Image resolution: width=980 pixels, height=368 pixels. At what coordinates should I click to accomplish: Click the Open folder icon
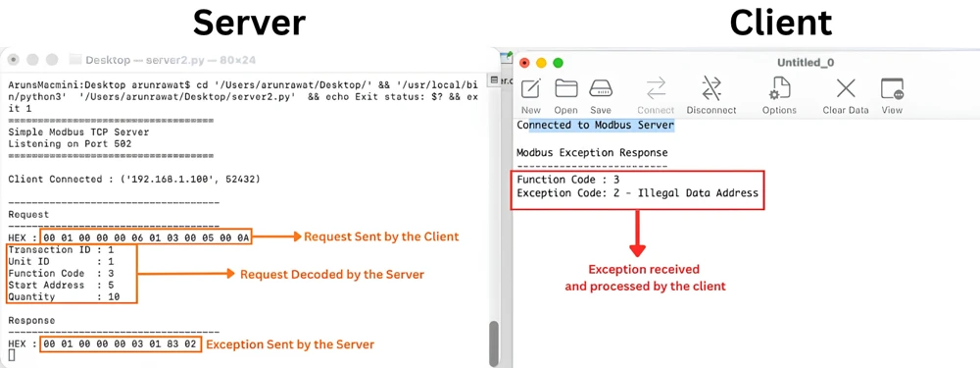565,88
